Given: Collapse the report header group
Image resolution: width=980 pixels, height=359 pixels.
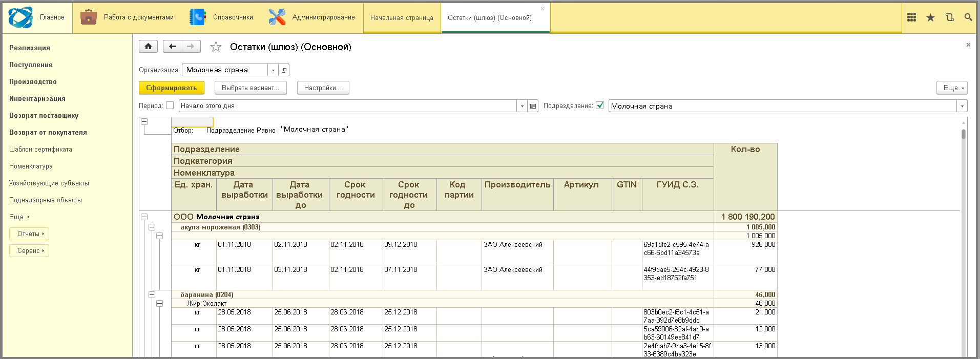Looking at the screenshot, I should tap(144, 122).
